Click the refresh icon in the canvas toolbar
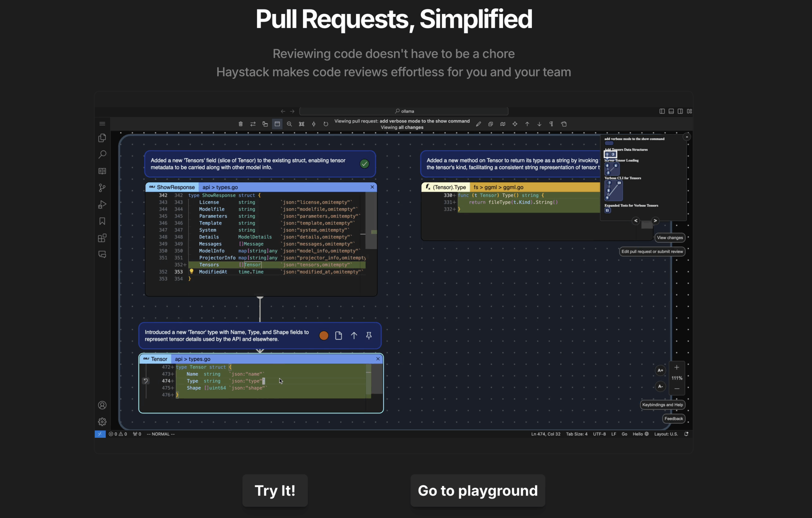Screen dimensions: 812x518 click(326, 124)
